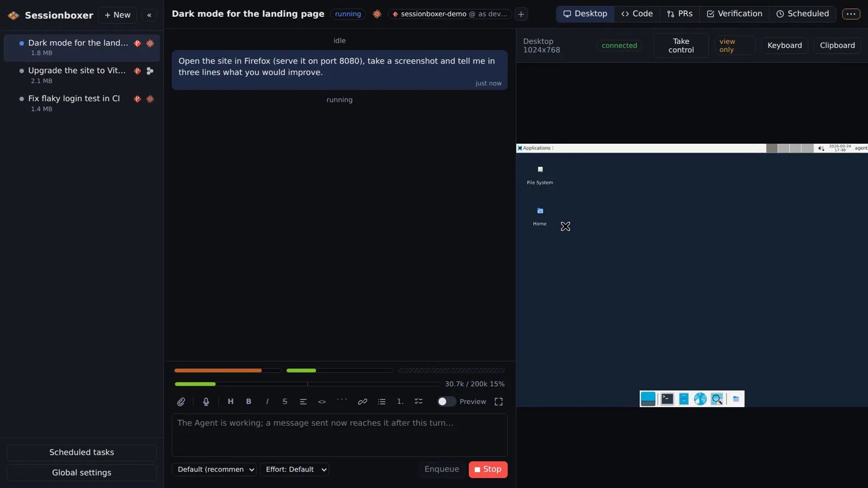This screenshot has width=868, height=488.
Task: Click the Claude starburst icon on Dark mode row
Action: click(150, 43)
